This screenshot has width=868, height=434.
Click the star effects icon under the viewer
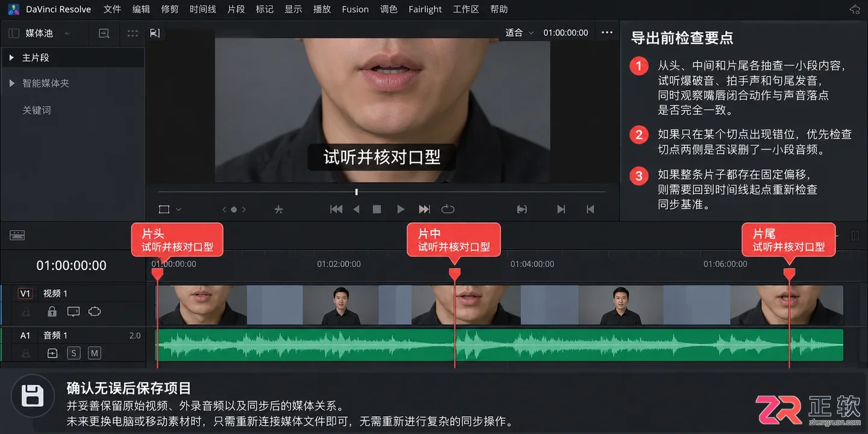pos(278,209)
